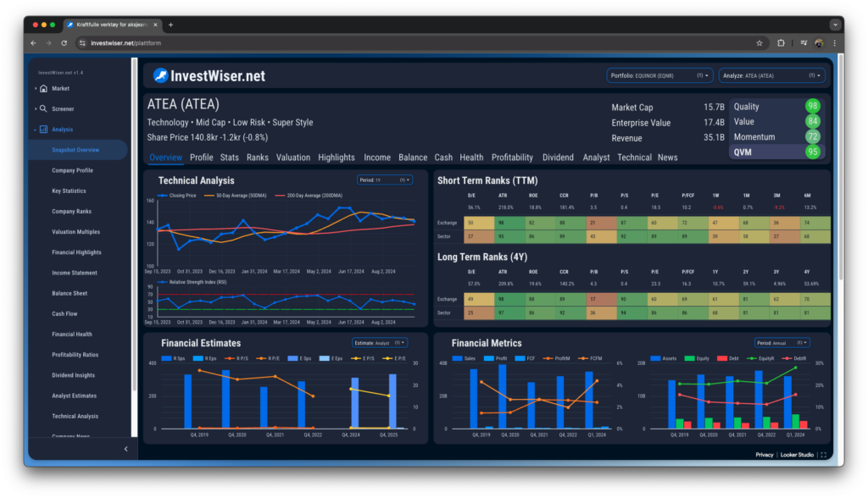868x498 pixels.
Task: Open the Chrome three-dot menu
Action: 834,43
